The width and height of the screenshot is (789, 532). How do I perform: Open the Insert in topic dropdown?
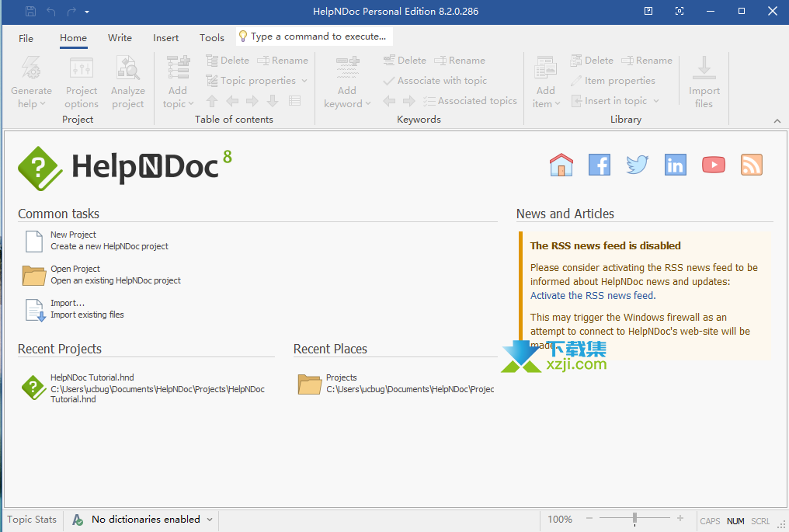tap(615, 101)
